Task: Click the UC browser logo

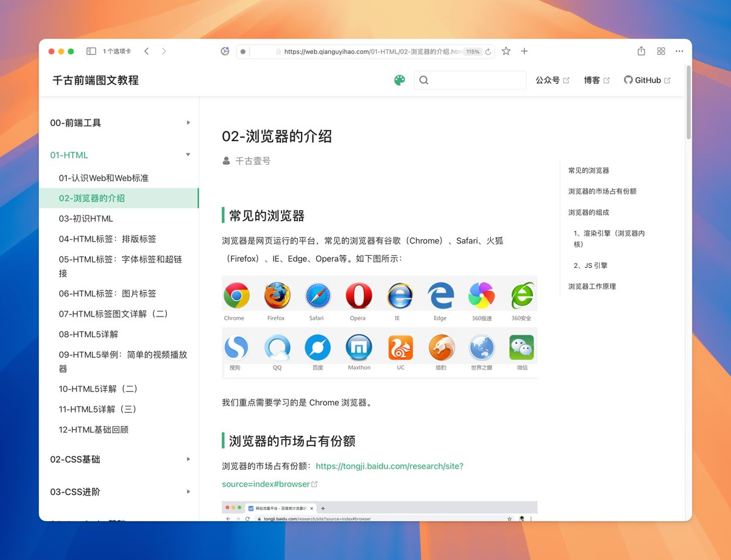Action: [x=400, y=348]
